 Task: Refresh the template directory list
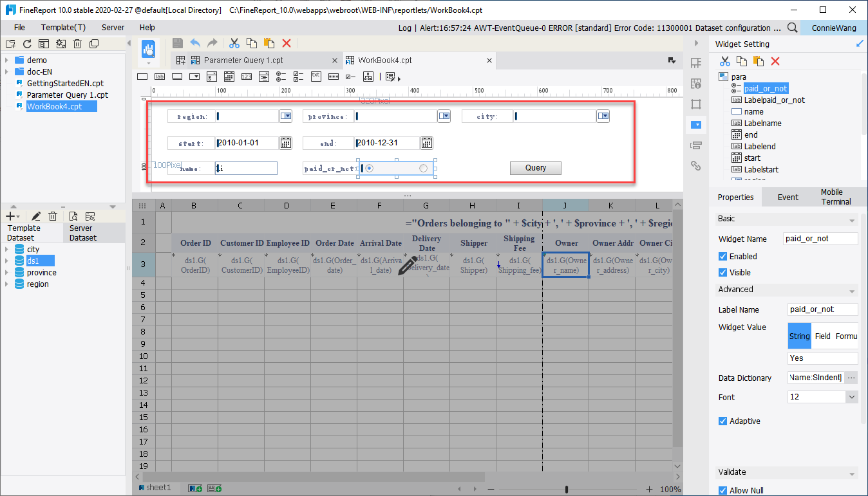(x=27, y=44)
